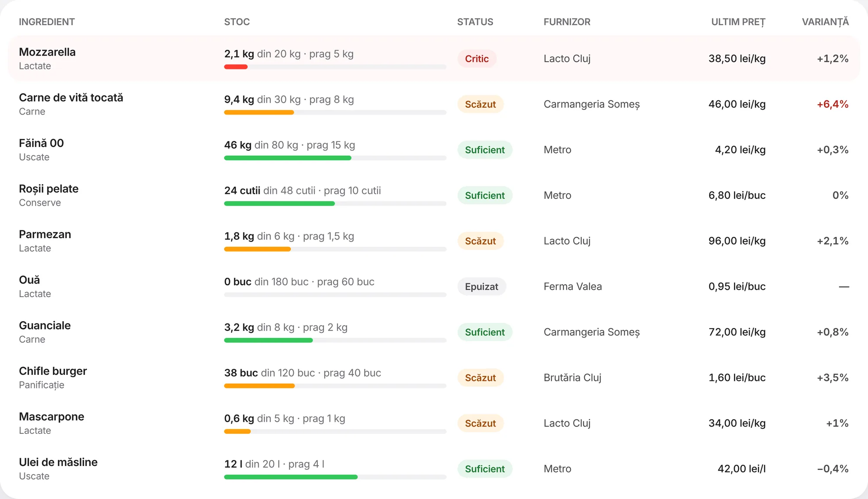Select the Carmangeria Someș supplier for Guanciale
The height and width of the screenshot is (499, 868).
click(592, 332)
